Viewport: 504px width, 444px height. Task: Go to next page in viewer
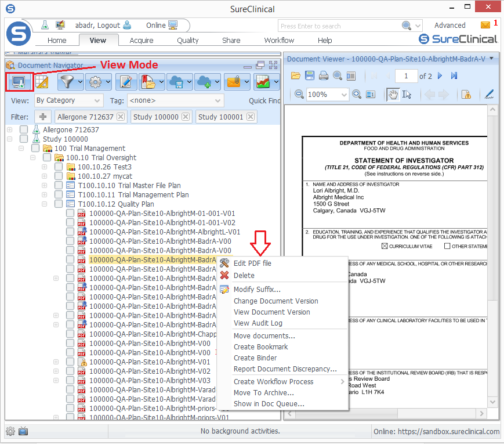[x=440, y=76]
